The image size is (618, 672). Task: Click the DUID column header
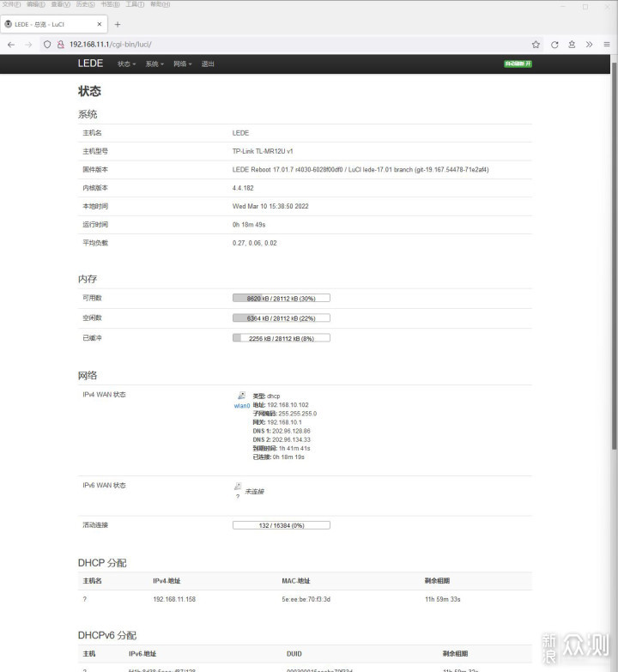click(294, 654)
